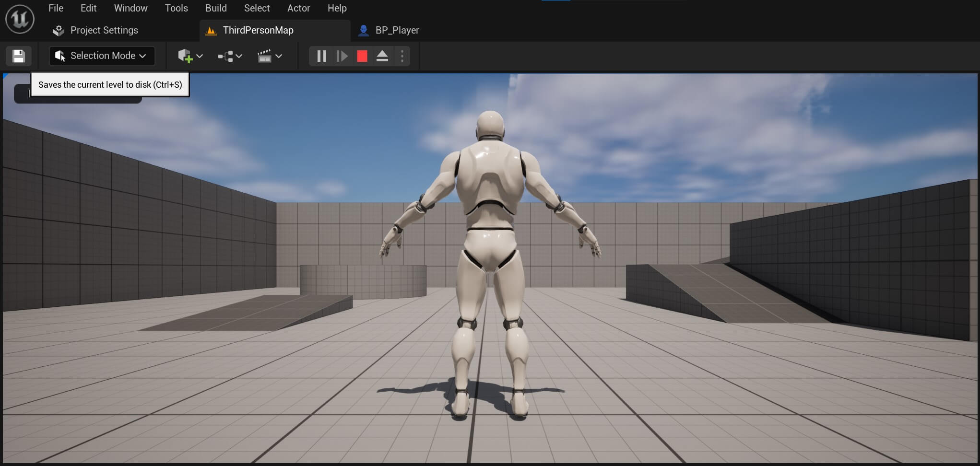Switch to the ThirdPersonMap tab
Image resolution: width=980 pixels, height=466 pixels.
point(275,30)
